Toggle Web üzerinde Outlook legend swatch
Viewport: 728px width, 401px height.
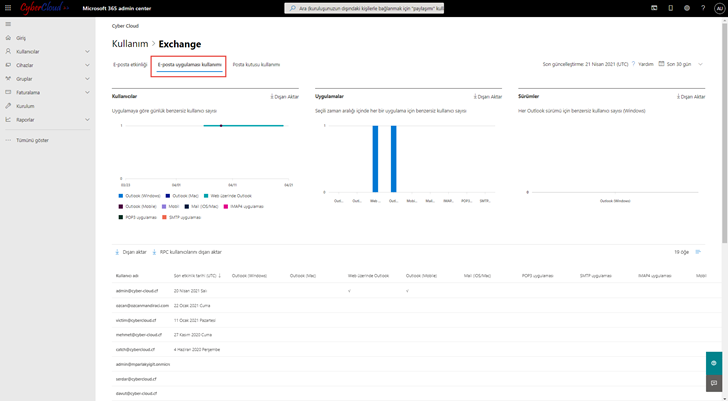[206, 196]
